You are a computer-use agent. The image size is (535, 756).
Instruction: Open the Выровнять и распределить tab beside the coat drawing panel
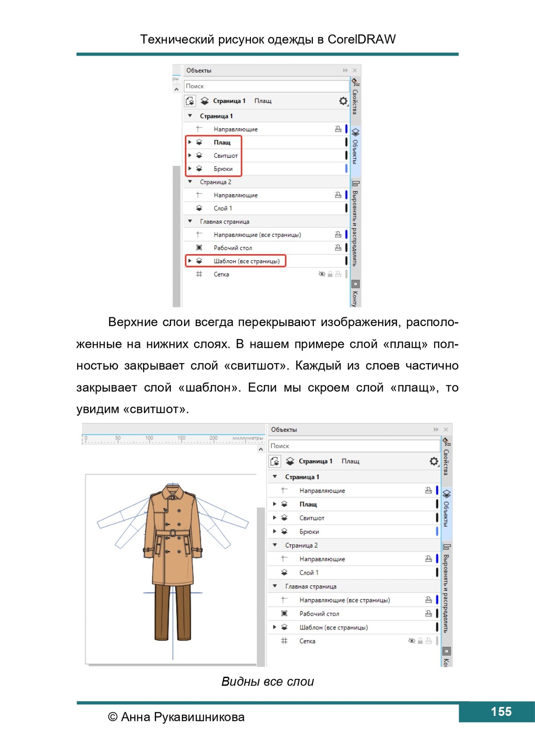click(x=446, y=588)
